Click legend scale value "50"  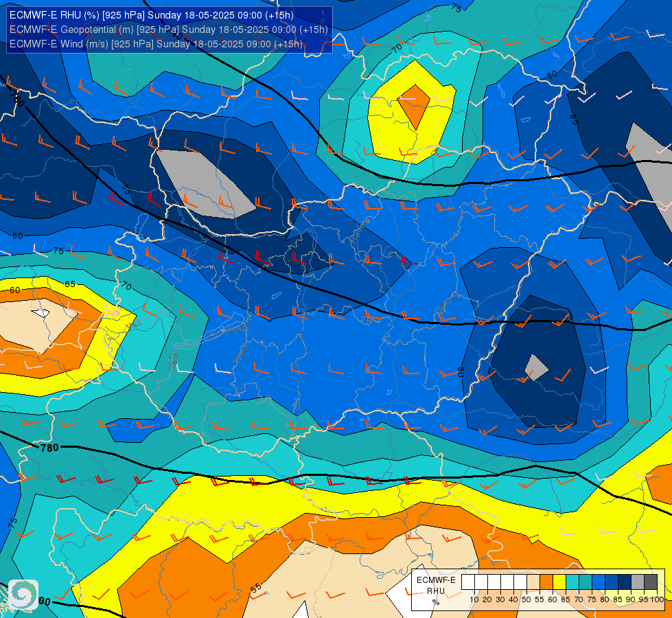click(526, 599)
